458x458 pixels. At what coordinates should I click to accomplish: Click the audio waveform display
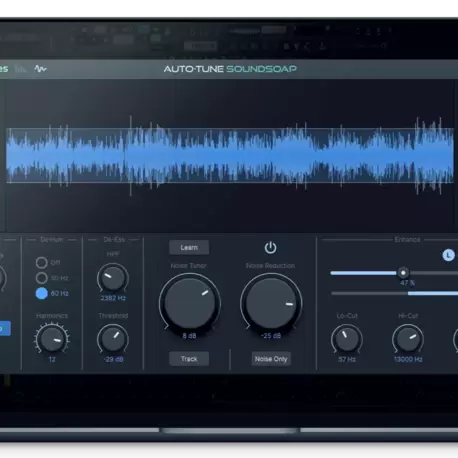[230, 156]
